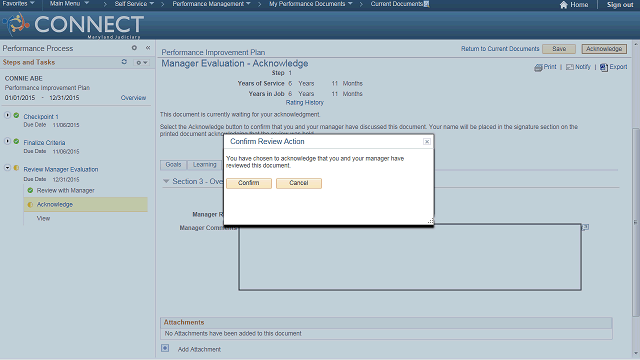This screenshot has height=360, width=640.
Task: Open the Notify envelope option
Action: click(578, 67)
